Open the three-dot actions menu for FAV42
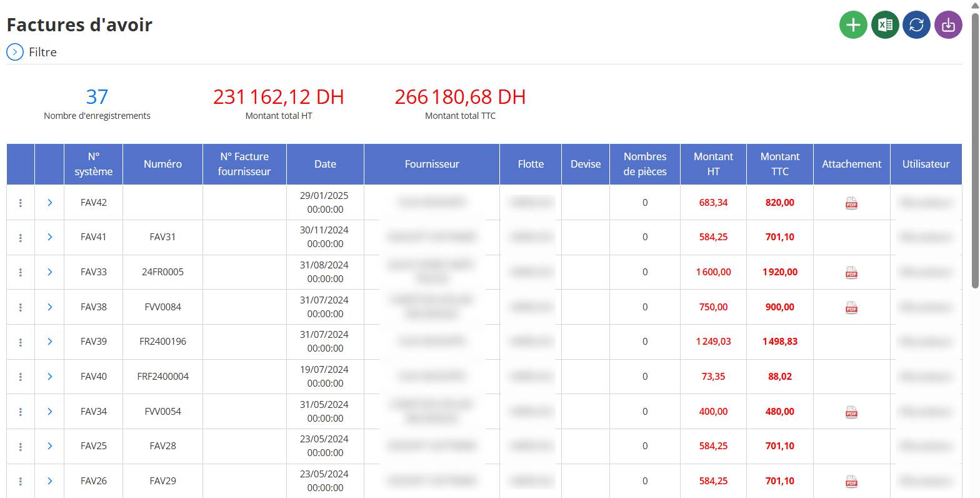The width and height of the screenshot is (980, 498). click(x=21, y=203)
